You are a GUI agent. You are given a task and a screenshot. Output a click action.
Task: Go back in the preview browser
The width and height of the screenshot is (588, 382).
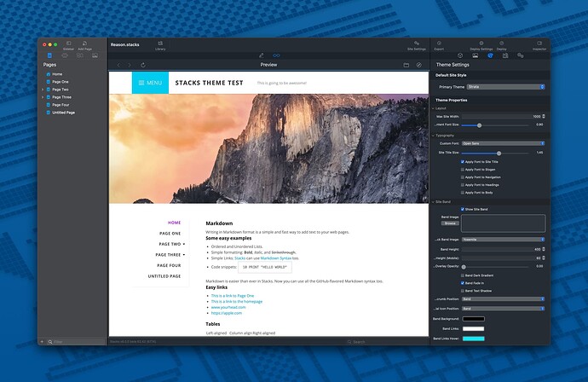(118, 65)
